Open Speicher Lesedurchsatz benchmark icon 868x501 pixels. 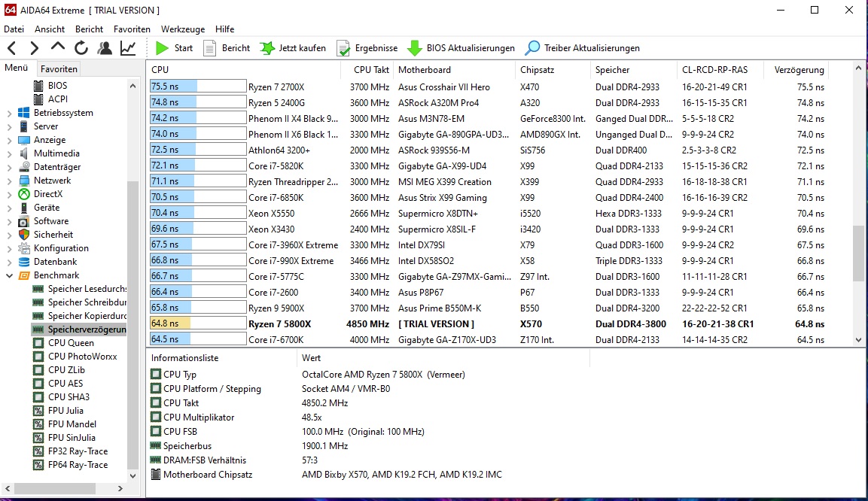click(x=38, y=289)
